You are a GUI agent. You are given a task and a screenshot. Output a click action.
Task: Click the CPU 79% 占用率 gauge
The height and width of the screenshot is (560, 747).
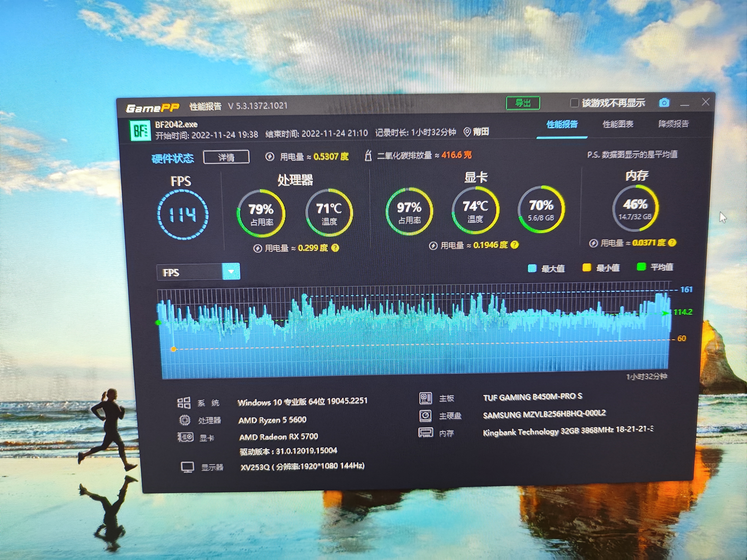tap(261, 214)
